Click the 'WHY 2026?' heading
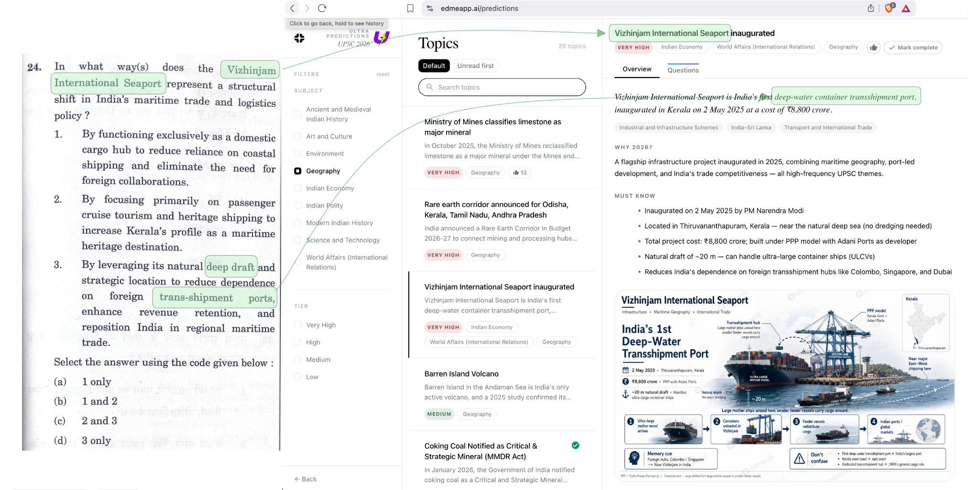The height and width of the screenshot is (490, 980). click(x=634, y=148)
